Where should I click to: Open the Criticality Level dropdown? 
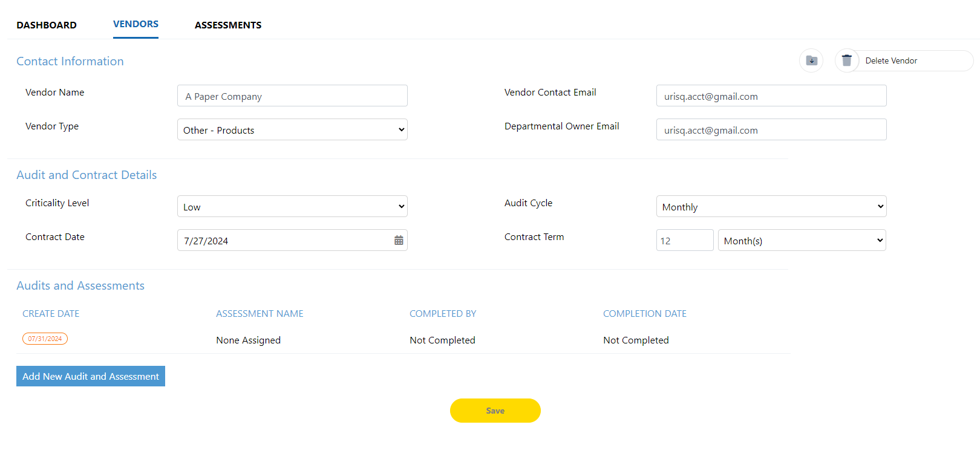click(292, 206)
